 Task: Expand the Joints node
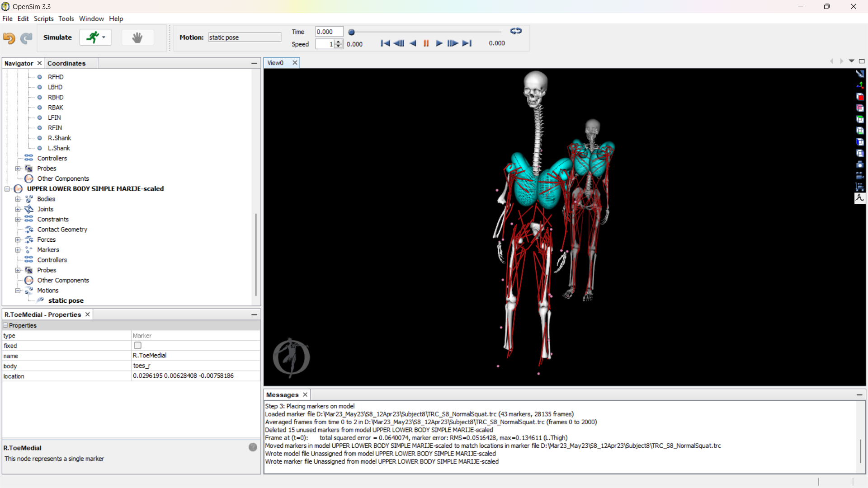[18, 209]
